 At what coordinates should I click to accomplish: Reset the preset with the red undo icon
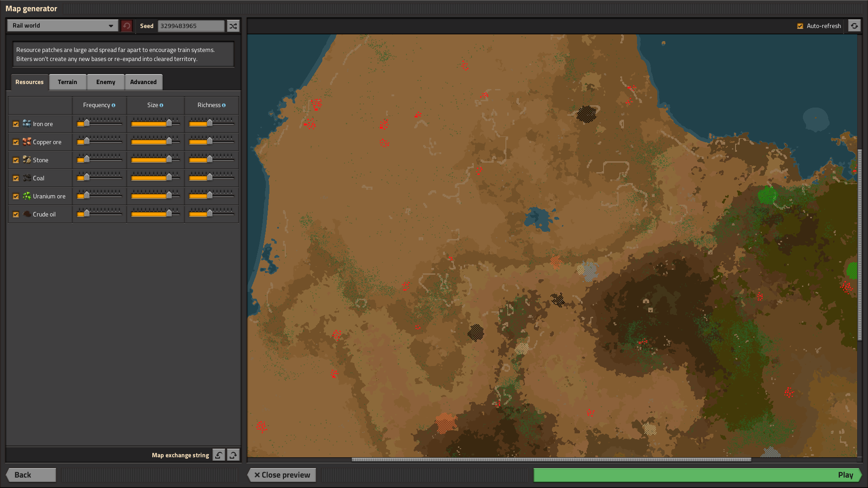pos(127,26)
